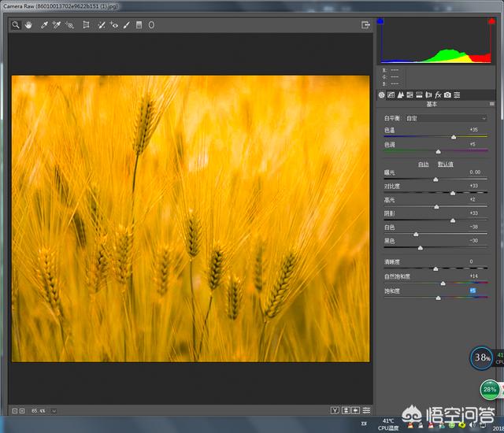This screenshot has height=433, width=504.
Task: Toggle full screen mode icon
Action: 365,25
